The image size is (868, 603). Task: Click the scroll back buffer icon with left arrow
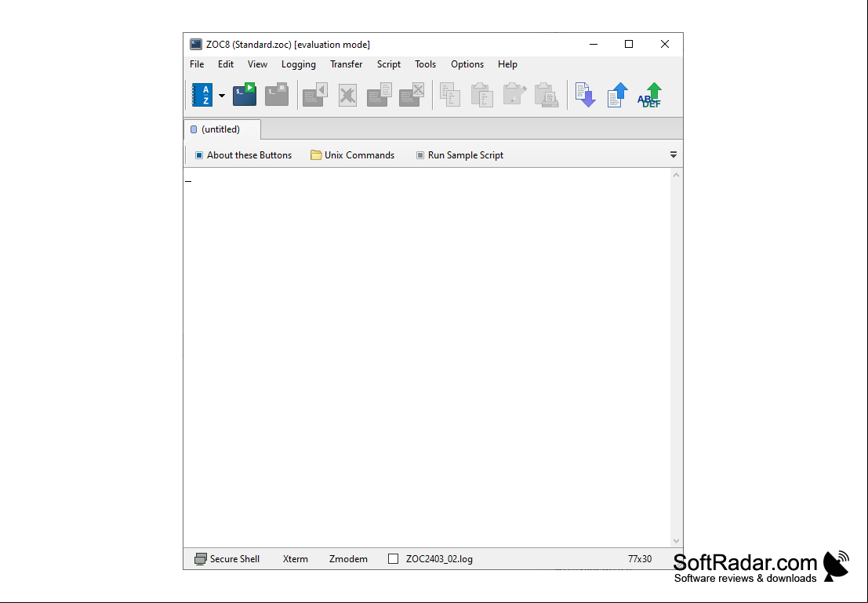315,95
